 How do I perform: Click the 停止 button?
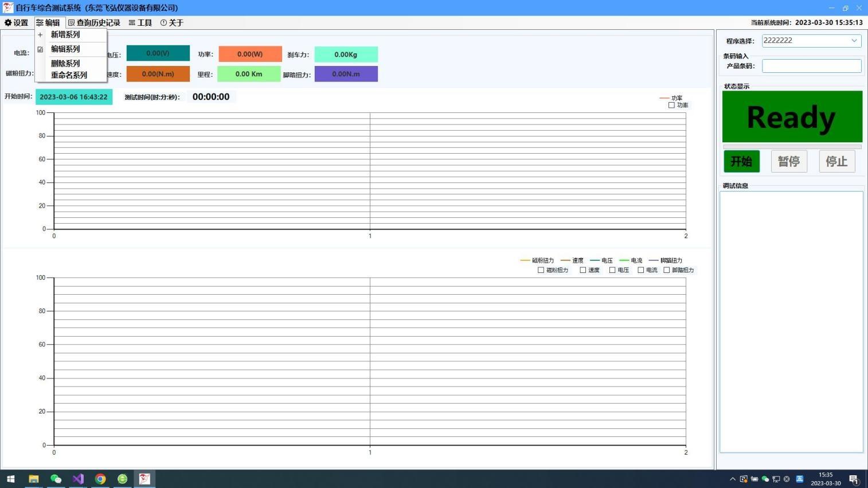coord(836,162)
